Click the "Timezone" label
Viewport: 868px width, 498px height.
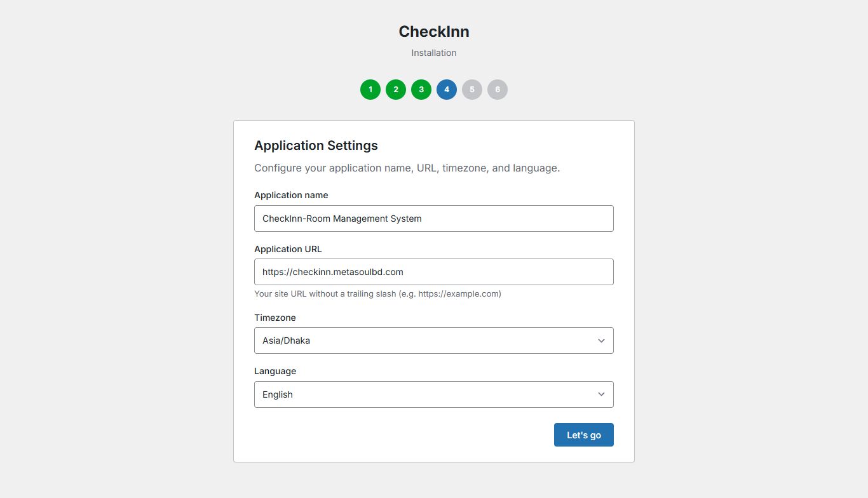(275, 318)
